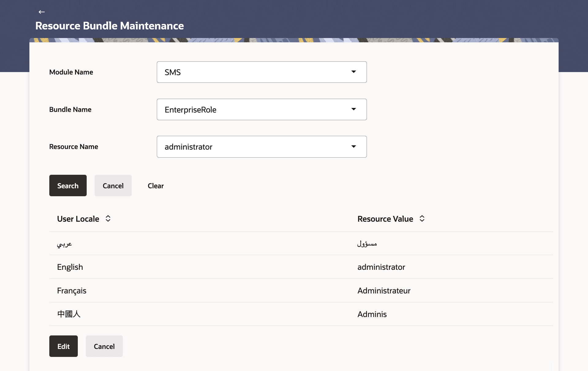Select the Arabic locale row

[x=64, y=244]
